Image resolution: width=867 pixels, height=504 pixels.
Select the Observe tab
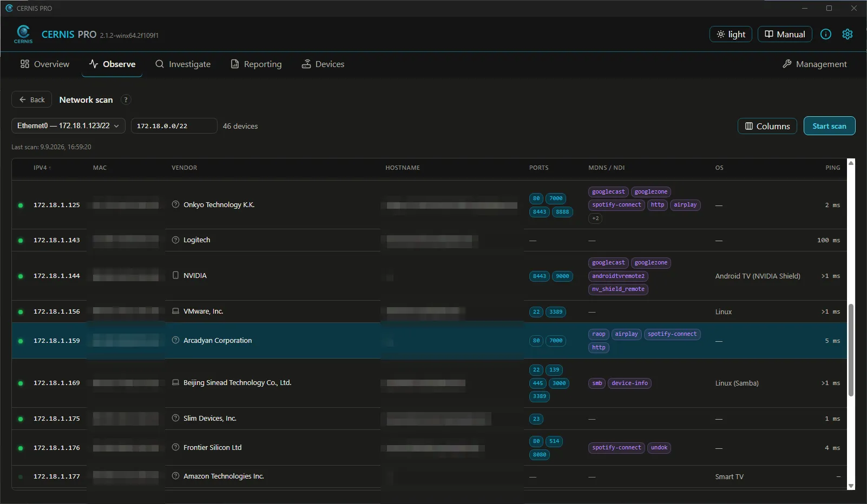tap(112, 64)
